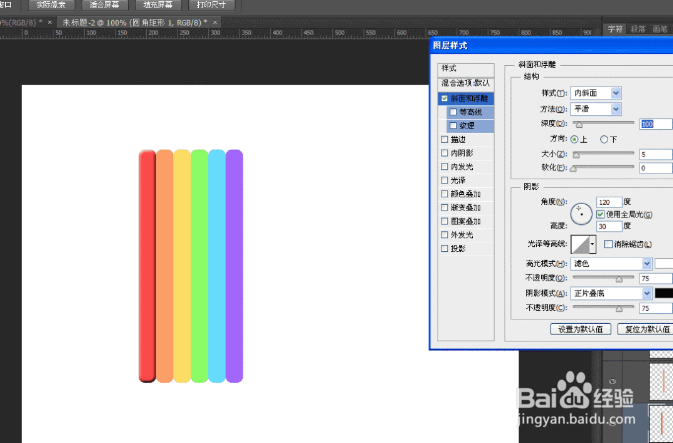Image resolution: width=673 pixels, height=443 pixels.
Task: Select the 斜面和浮雕 row label
Action: (x=469, y=99)
